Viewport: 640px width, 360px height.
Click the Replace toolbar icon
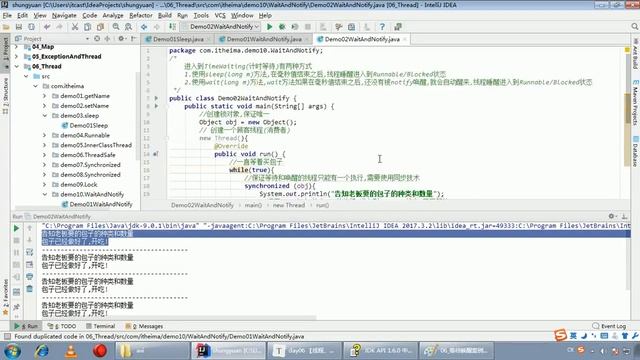(x=128, y=27)
